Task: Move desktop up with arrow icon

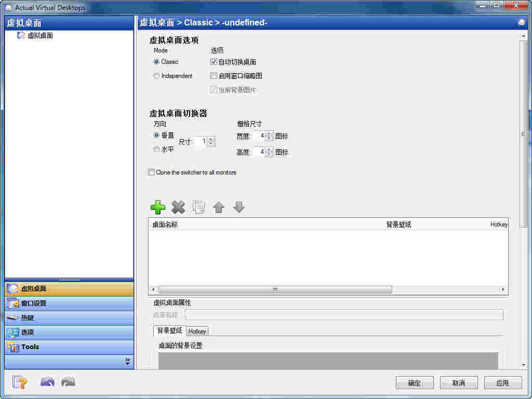Action: pyautogui.click(x=219, y=207)
